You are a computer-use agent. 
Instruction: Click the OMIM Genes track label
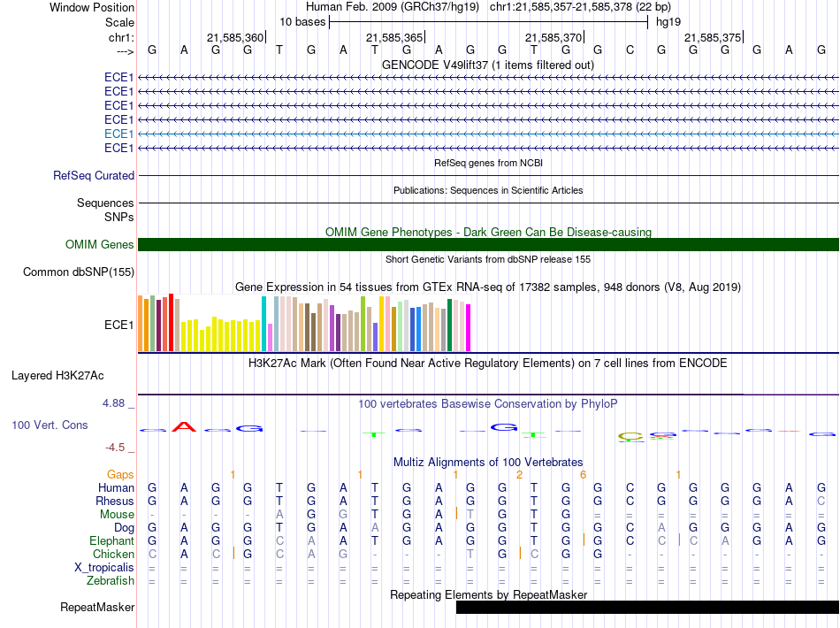pos(99,245)
